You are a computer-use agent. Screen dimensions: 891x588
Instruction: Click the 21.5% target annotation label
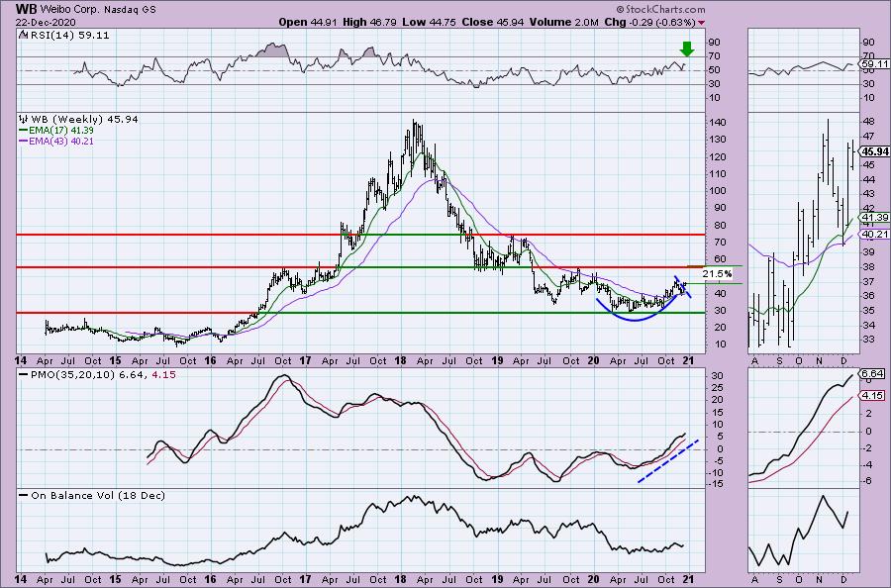pos(717,274)
